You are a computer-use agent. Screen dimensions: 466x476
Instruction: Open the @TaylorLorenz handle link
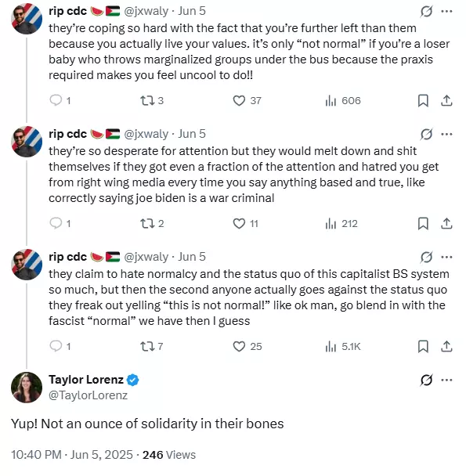pyautogui.click(x=88, y=395)
